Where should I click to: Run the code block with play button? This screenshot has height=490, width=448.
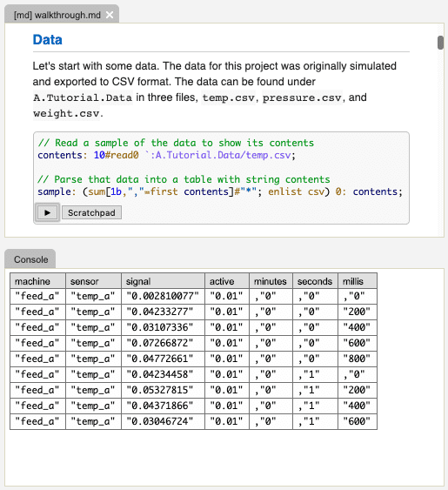point(47,213)
